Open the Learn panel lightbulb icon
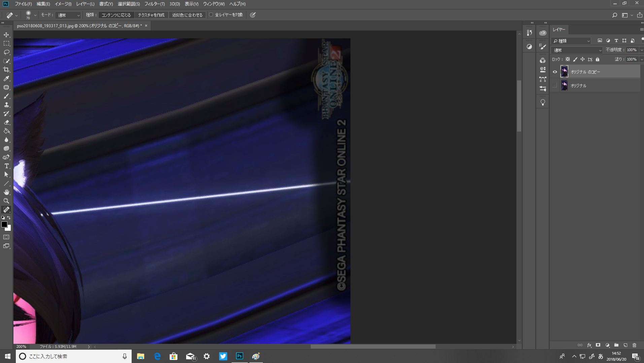Viewport: 644px width, 363px height. pyautogui.click(x=543, y=103)
